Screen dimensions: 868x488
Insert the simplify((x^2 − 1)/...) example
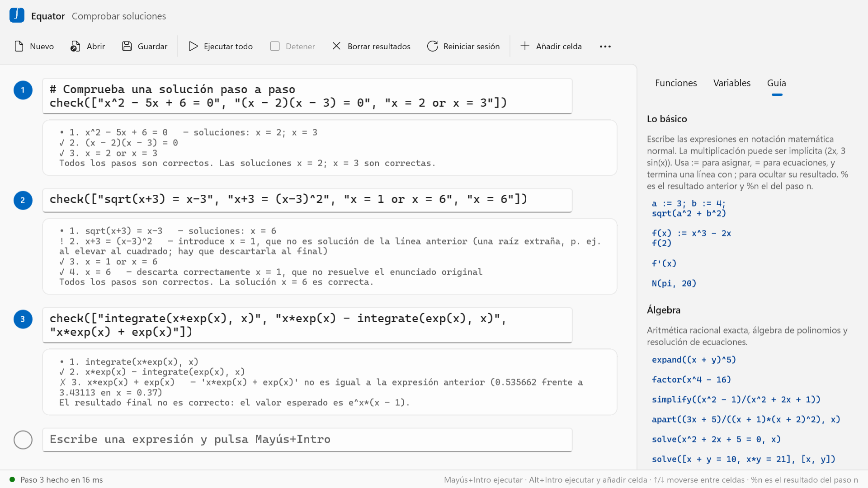736,400
